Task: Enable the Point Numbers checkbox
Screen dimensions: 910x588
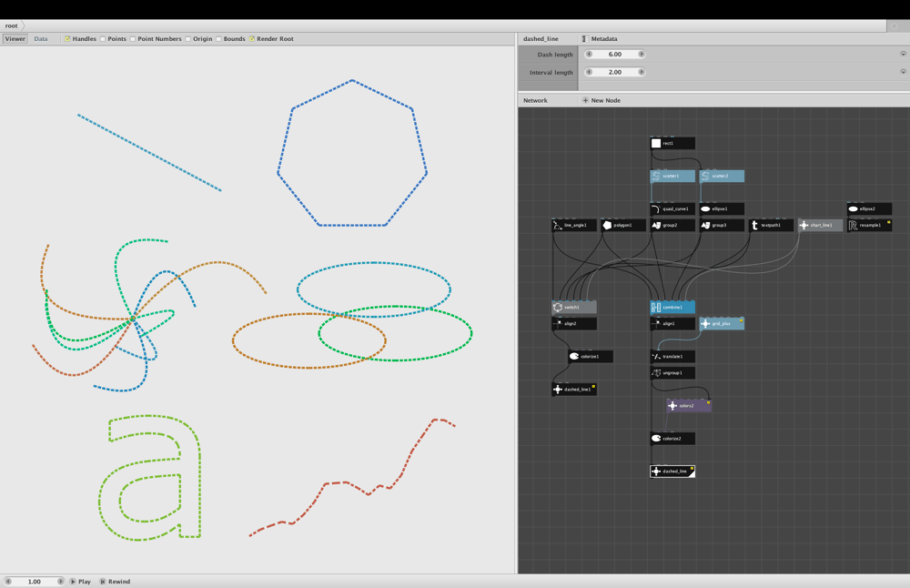Action: 132,39
